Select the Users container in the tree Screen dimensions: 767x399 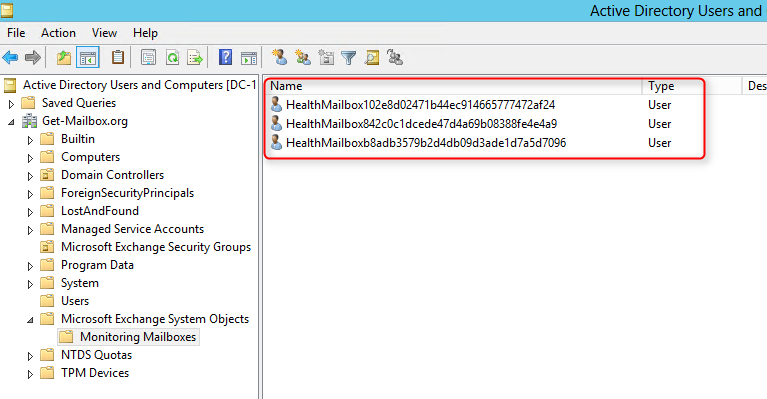(x=75, y=301)
